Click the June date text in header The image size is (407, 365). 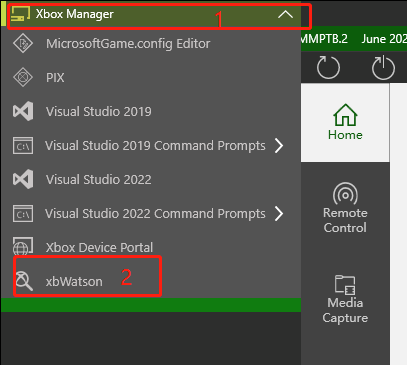pyautogui.click(x=384, y=39)
